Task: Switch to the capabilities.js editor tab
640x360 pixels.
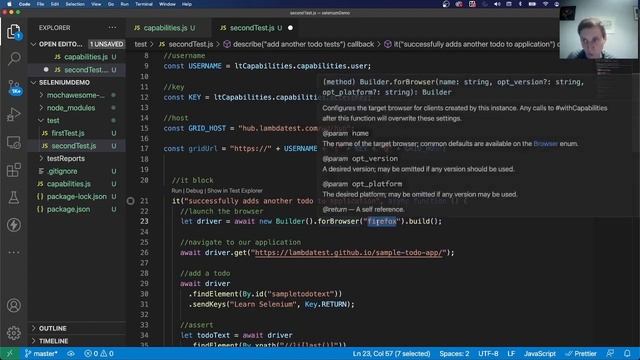Action: [x=165, y=28]
